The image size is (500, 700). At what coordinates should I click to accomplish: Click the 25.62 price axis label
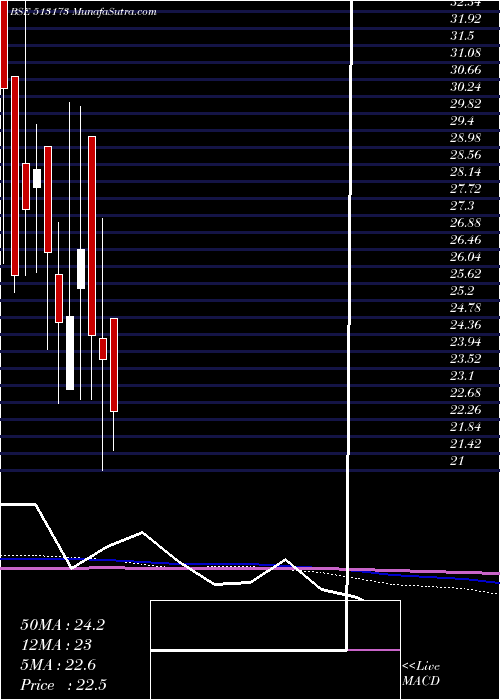point(466,273)
